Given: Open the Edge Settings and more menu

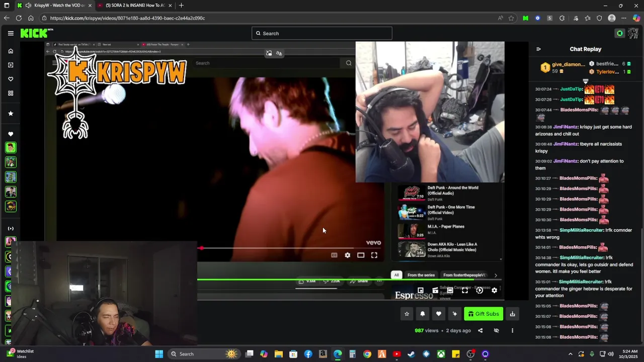Looking at the screenshot, I should 624,18.
